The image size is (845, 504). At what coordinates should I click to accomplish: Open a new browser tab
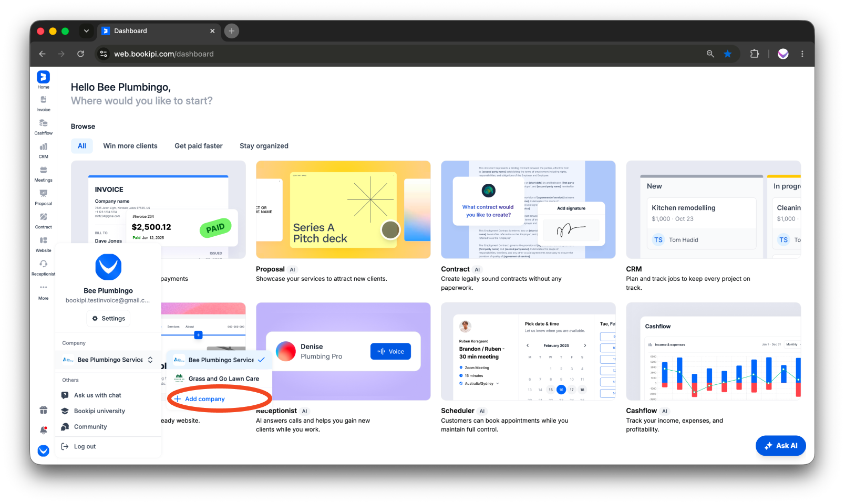pyautogui.click(x=232, y=31)
